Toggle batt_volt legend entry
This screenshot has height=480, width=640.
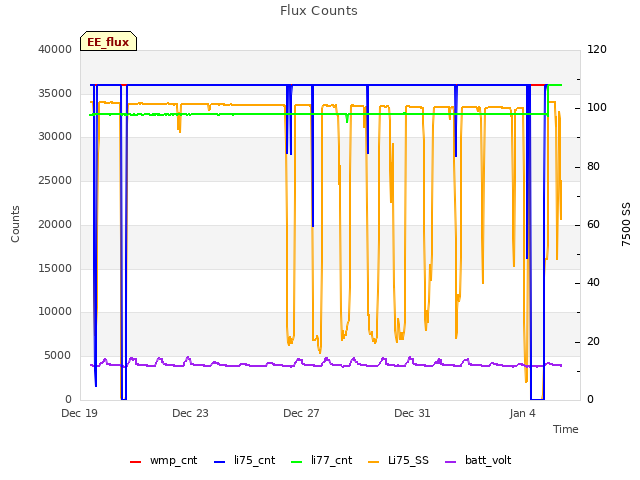(478, 460)
